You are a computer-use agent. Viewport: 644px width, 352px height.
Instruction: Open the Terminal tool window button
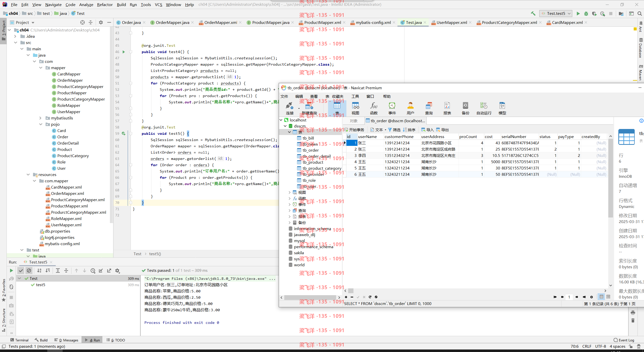pos(19,340)
